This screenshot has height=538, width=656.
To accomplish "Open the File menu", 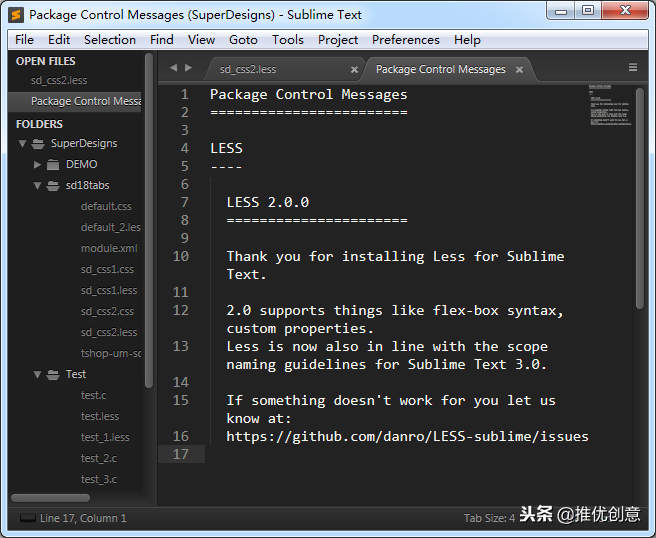I will [24, 40].
